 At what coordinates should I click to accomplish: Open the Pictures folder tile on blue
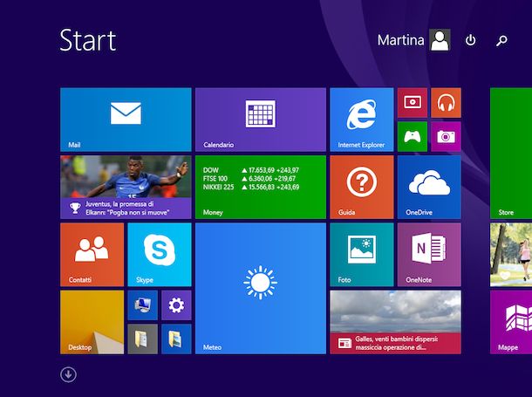tap(176, 339)
